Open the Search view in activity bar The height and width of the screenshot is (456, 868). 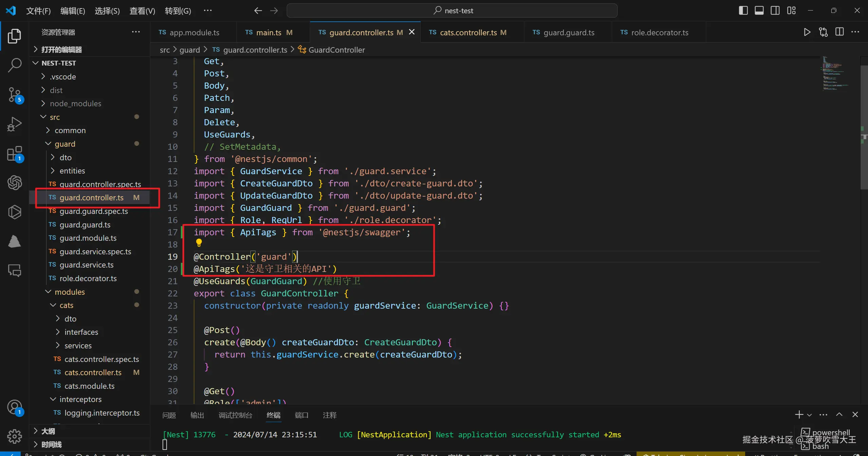coord(14,65)
